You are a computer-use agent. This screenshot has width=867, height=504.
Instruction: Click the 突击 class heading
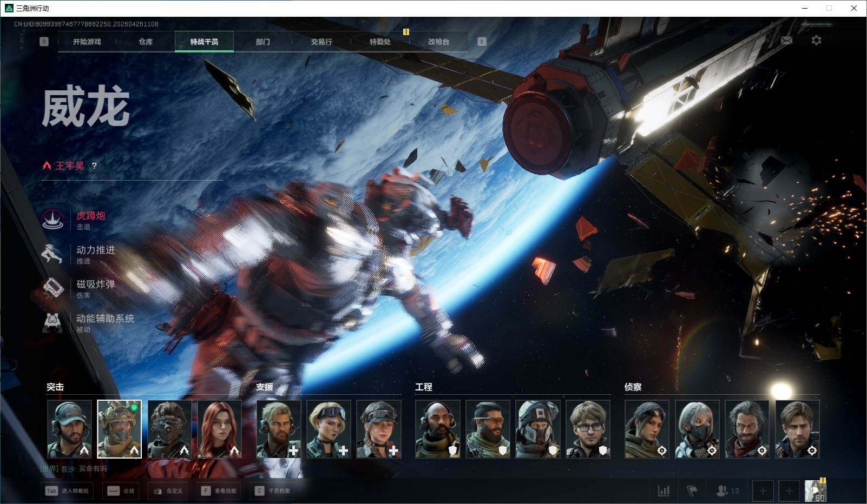tap(55, 387)
